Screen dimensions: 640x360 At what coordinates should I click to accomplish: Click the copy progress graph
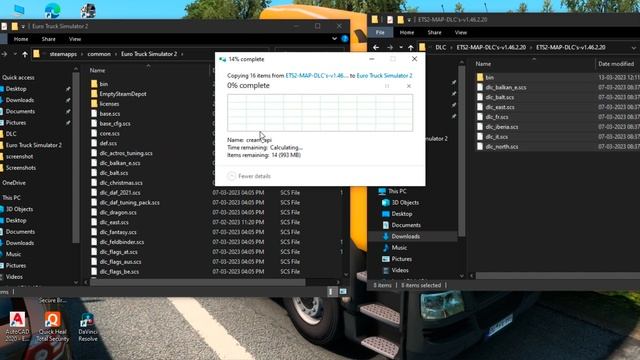pyautogui.click(x=320, y=113)
